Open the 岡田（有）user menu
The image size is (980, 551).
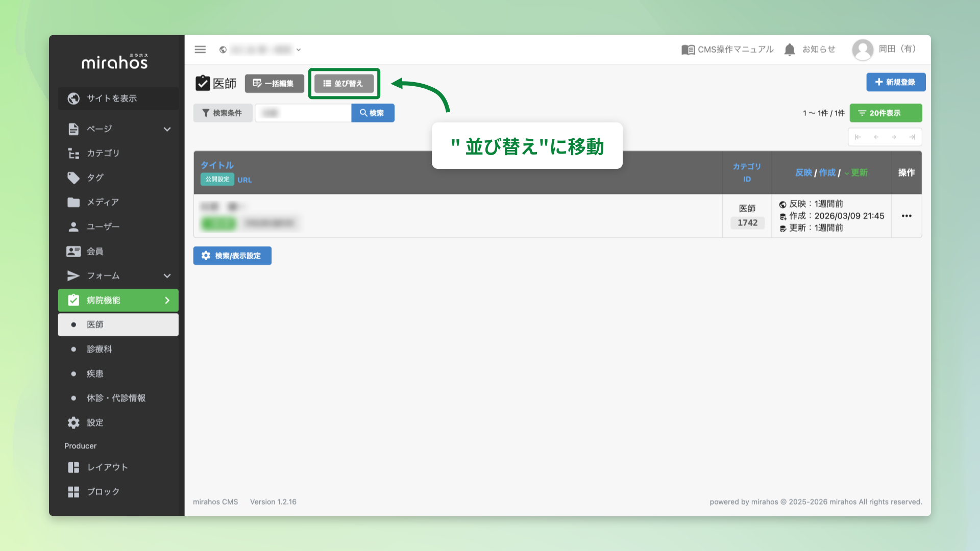tap(898, 49)
